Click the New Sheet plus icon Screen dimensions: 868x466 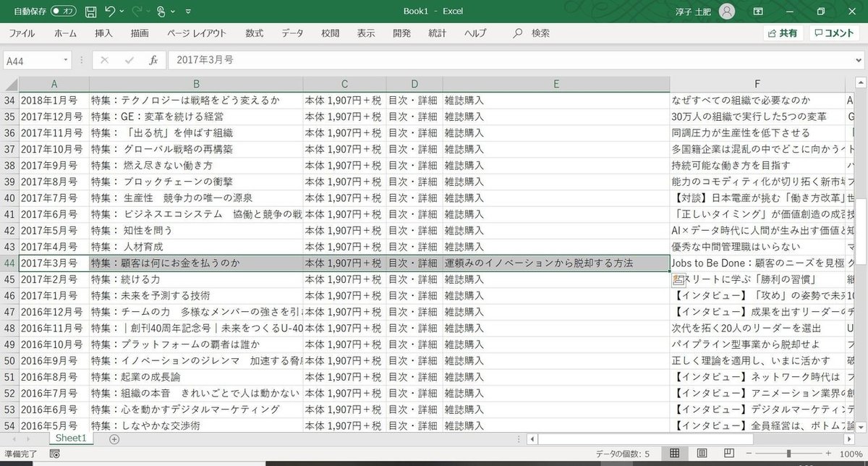pyautogui.click(x=114, y=439)
